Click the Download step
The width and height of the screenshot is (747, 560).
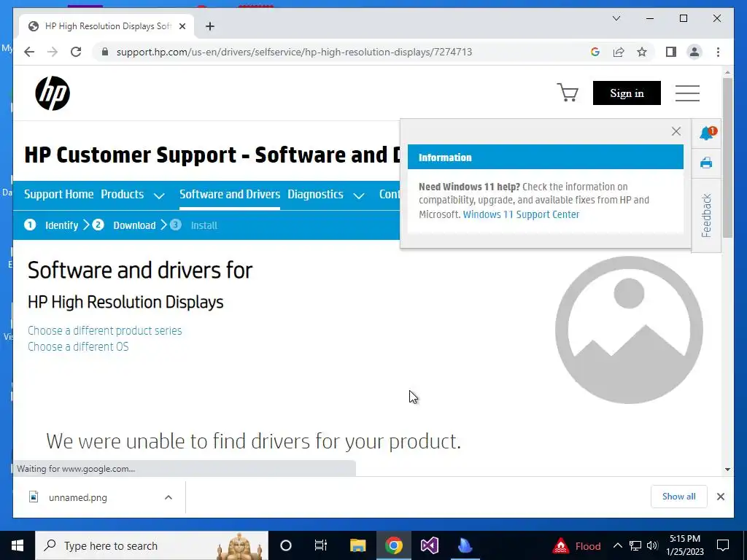point(124,225)
